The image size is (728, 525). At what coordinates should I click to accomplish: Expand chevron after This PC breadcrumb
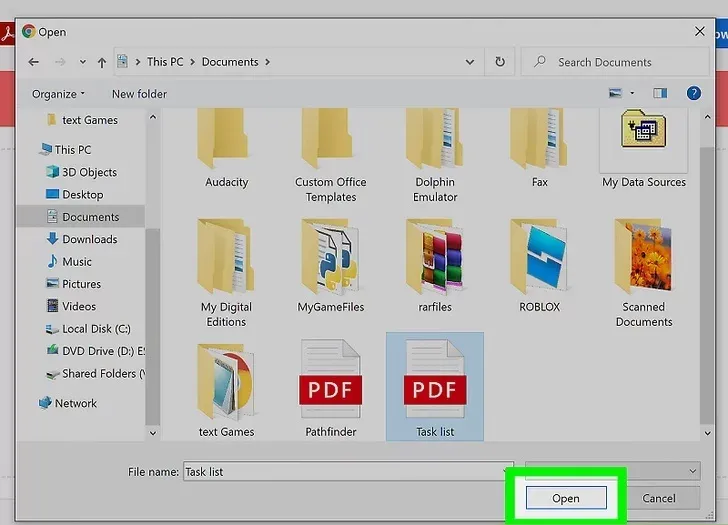(x=192, y=62)
